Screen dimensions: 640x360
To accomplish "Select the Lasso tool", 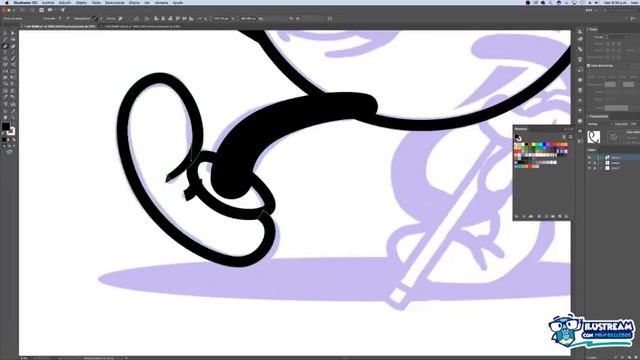I will [x=13, y=40].
